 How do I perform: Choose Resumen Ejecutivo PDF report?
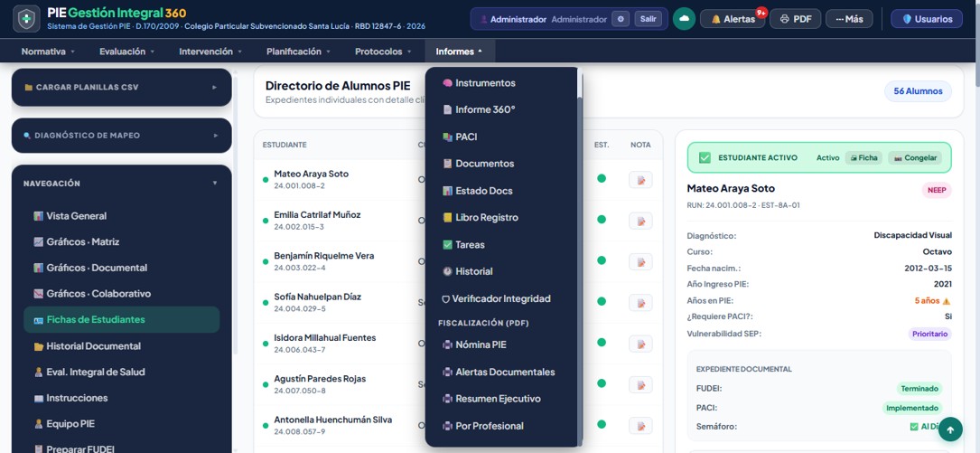point(491,399)
